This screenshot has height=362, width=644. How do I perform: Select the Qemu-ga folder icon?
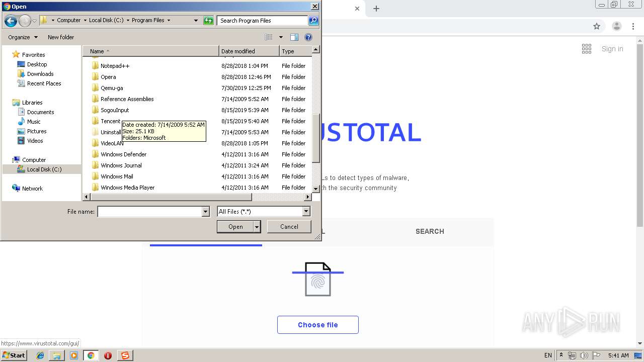click(95, 88)
